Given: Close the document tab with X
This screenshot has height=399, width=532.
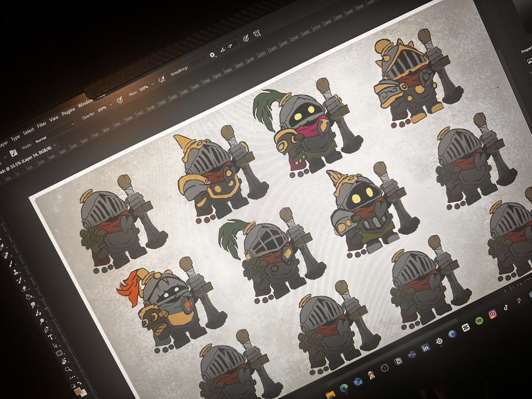Looking at the screenshot, I should tap(55, 145).
